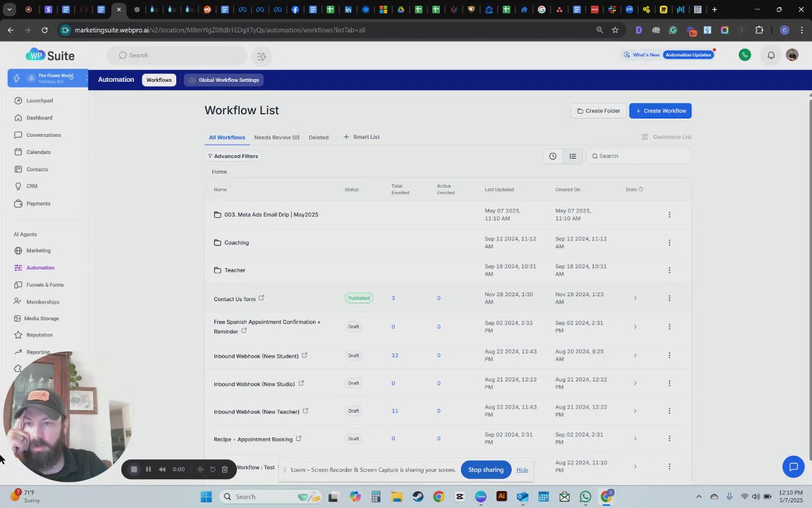
Task: Open more options for Contact Us form
Action: [x=669, y=298]
